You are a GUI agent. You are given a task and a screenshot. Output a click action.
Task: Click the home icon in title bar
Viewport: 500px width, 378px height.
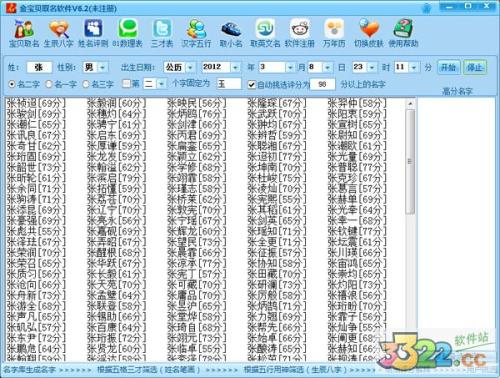tap(426, 8)
